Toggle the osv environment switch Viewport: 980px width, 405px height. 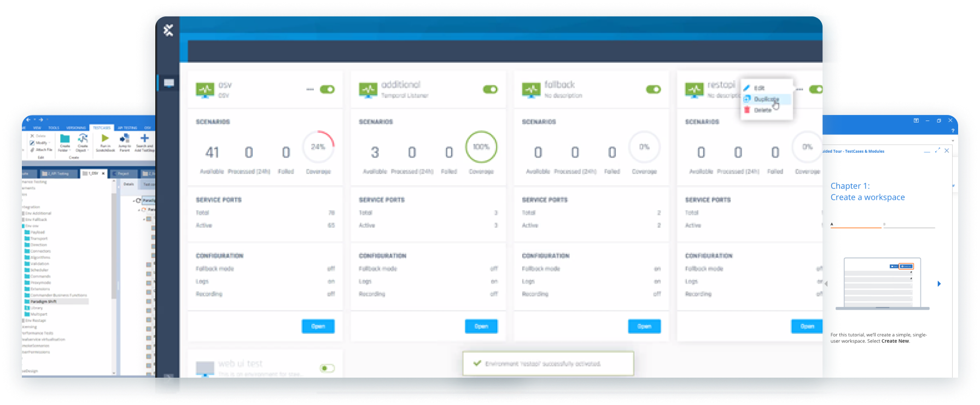327,89
